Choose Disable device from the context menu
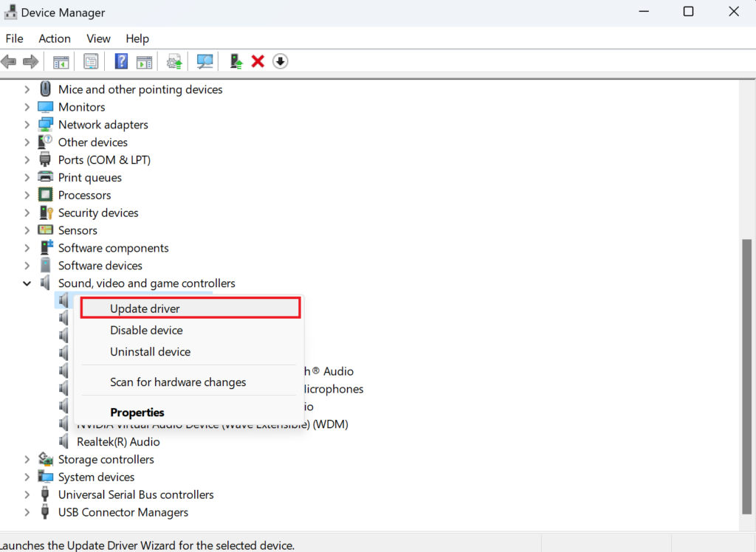Screen dimensions: 756x552 coord(146,330)
